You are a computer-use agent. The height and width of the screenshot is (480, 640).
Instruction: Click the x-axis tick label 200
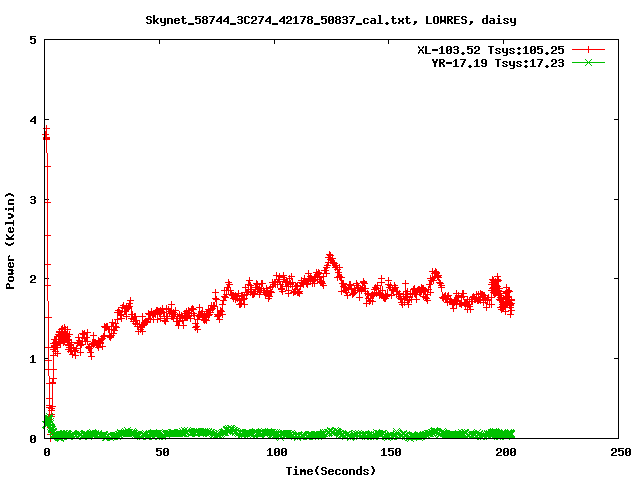(505, 452)
